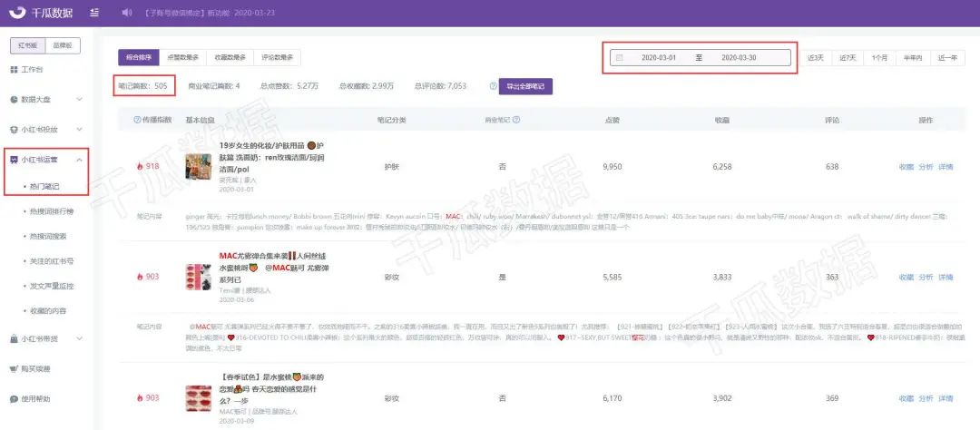Image resolution: width=980 pixels, height=430 pixels.
Task: Open 工作台 dashboard grid icon
Action: (14, 69)
